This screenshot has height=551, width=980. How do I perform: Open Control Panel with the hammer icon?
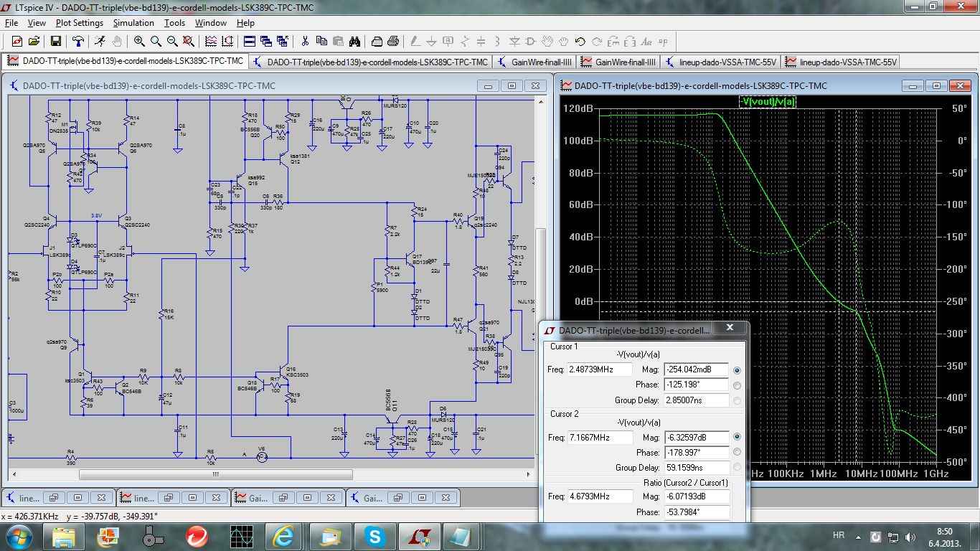tap(77, 41)
